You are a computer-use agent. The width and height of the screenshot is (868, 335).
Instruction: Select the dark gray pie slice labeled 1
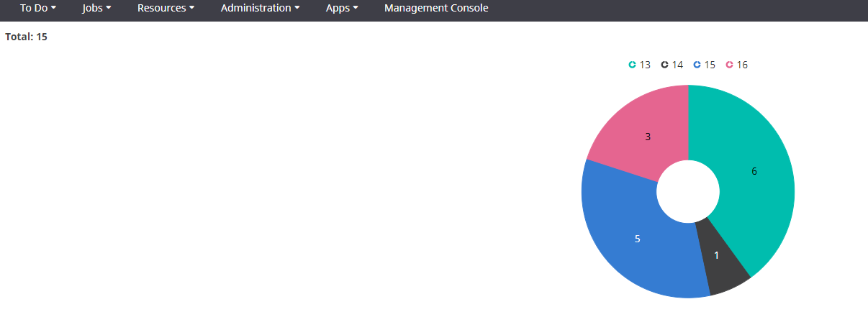coord(717,255)
